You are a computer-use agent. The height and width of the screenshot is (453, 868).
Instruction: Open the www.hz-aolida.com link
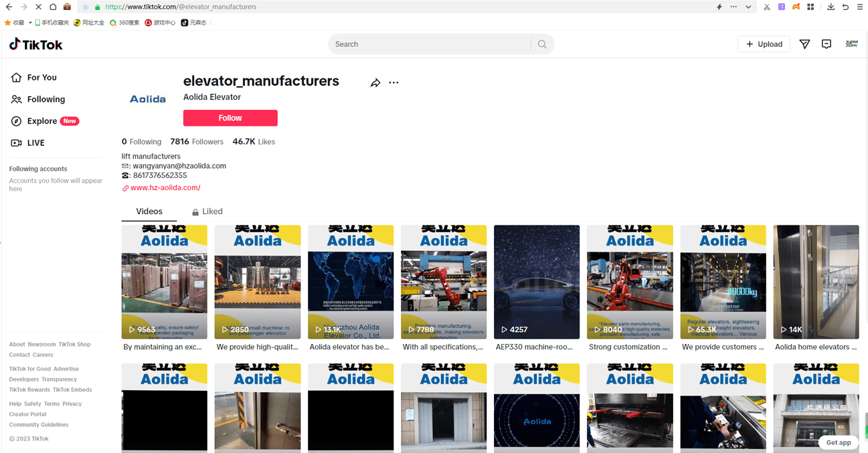tap(165, 188)
